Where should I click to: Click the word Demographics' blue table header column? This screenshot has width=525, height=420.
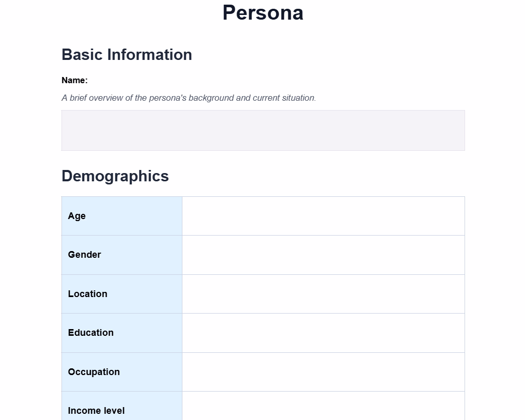coord(122,308)
